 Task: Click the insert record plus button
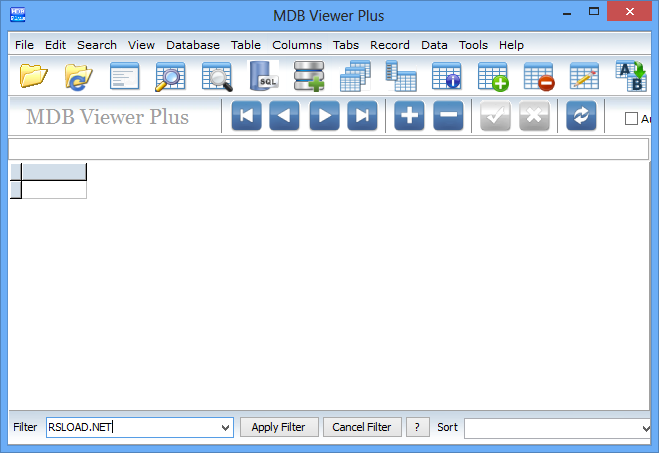409,116
